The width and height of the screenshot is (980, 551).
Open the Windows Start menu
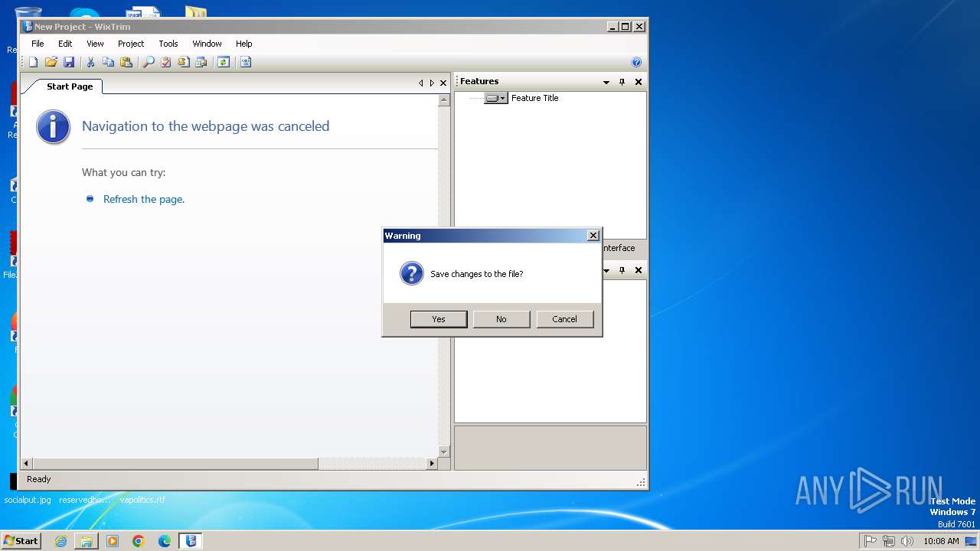pyautogui.click(x=21, y=541)
